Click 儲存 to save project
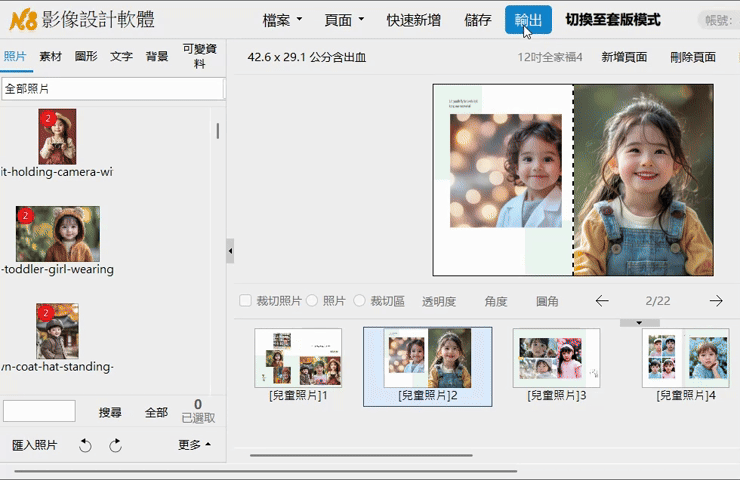This screenshot has width=740, height=480. pyautogui.click(x=478, y=20)
